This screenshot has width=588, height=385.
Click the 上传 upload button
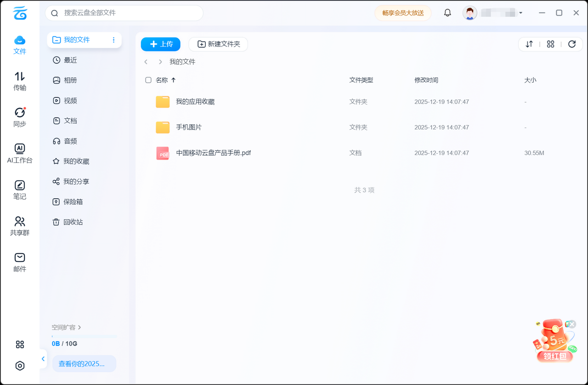(x=160, y=44)
